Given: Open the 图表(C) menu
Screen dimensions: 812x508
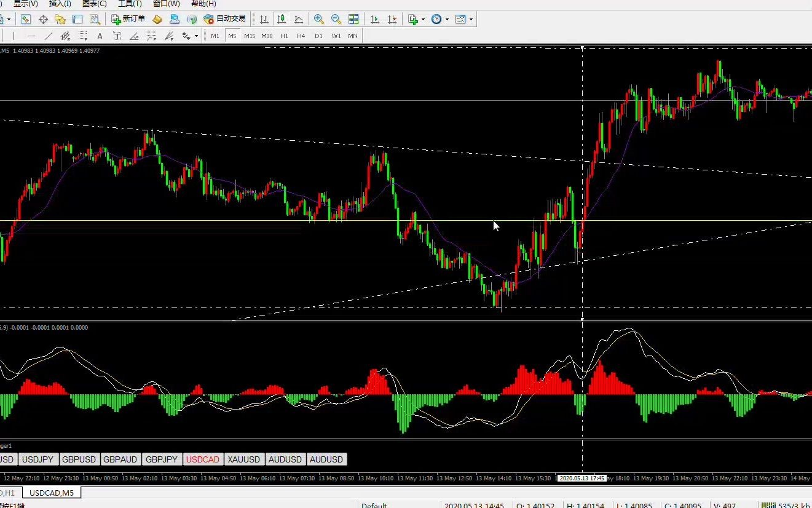Looking at the screenshot, I should [x=95, y=4].
